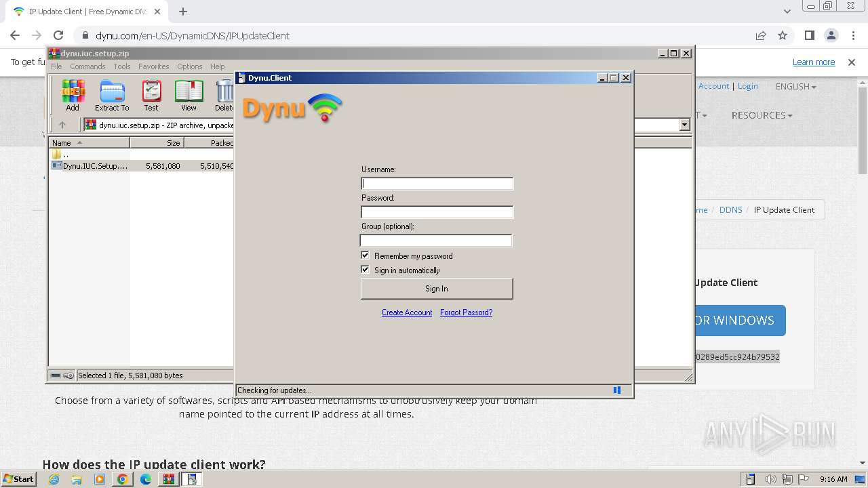Open a new Chrome tab
The image size is (868, 488).
(183, 12)
